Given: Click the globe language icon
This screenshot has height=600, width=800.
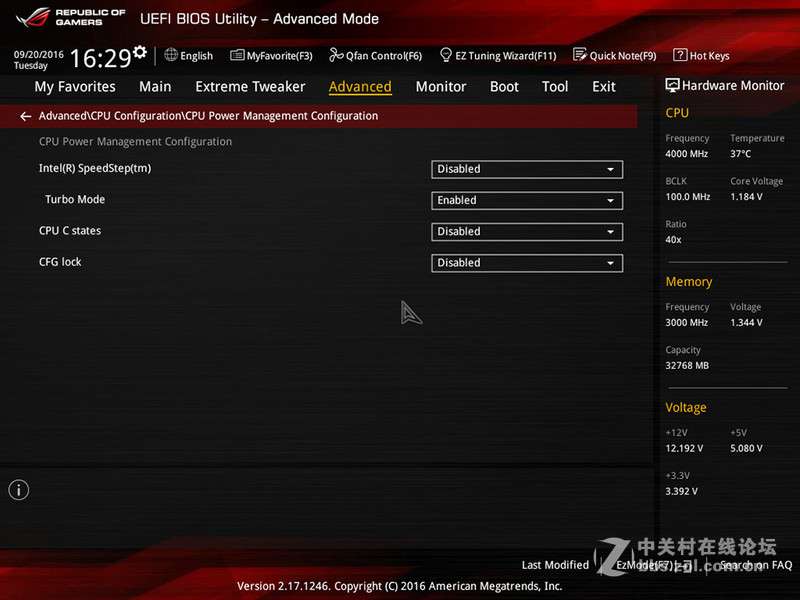Looking at the screenshot, I should pos(171,55).
